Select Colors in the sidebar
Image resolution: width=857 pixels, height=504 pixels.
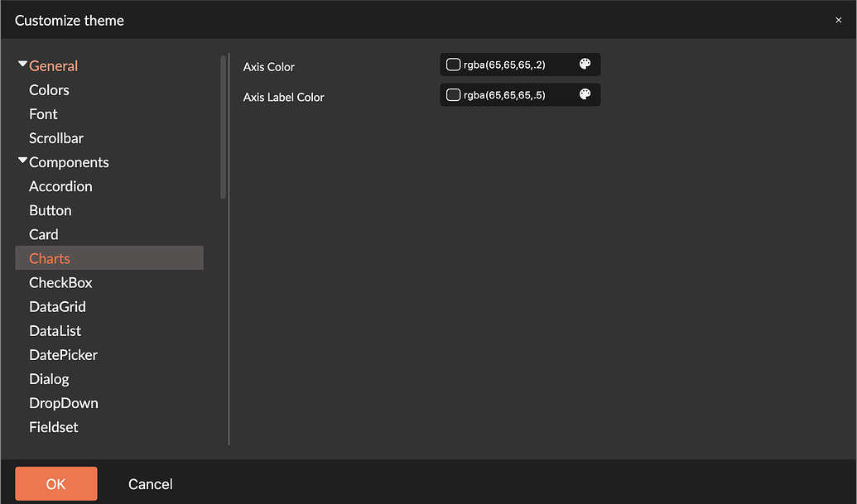(x=49, y=89)
